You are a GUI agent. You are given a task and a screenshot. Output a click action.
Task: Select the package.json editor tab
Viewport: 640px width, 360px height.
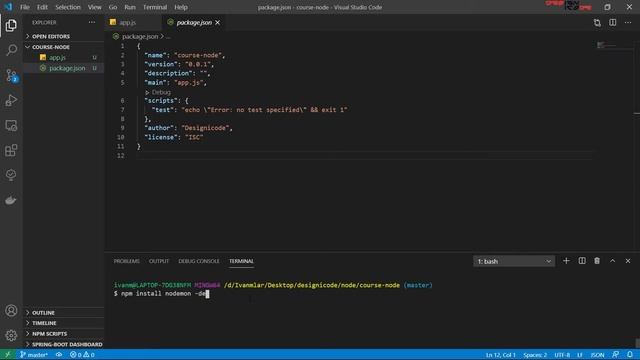(194, 22)
